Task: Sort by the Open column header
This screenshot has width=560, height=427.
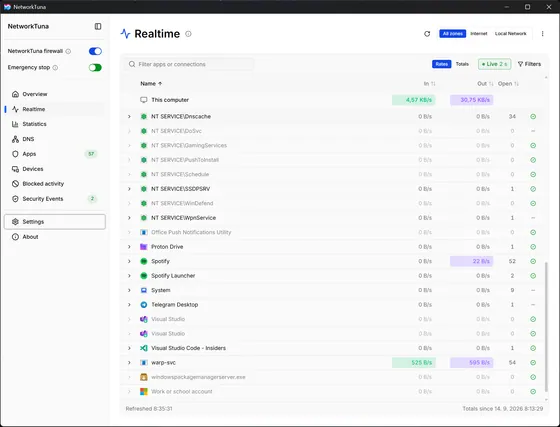Action: click(x=508, y=84)
